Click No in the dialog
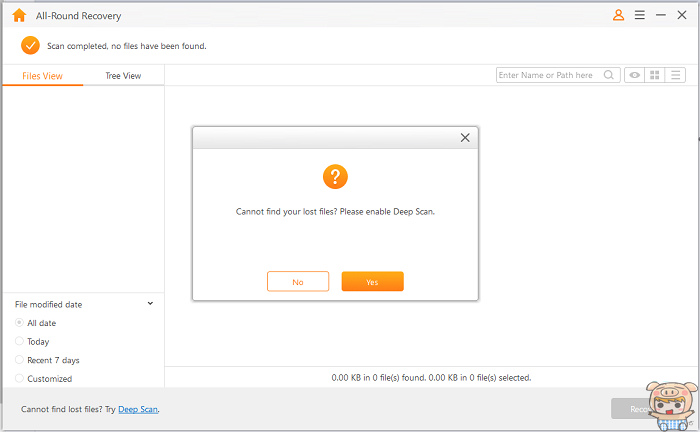This screenshot has height=432, width=700. (298, 282)
